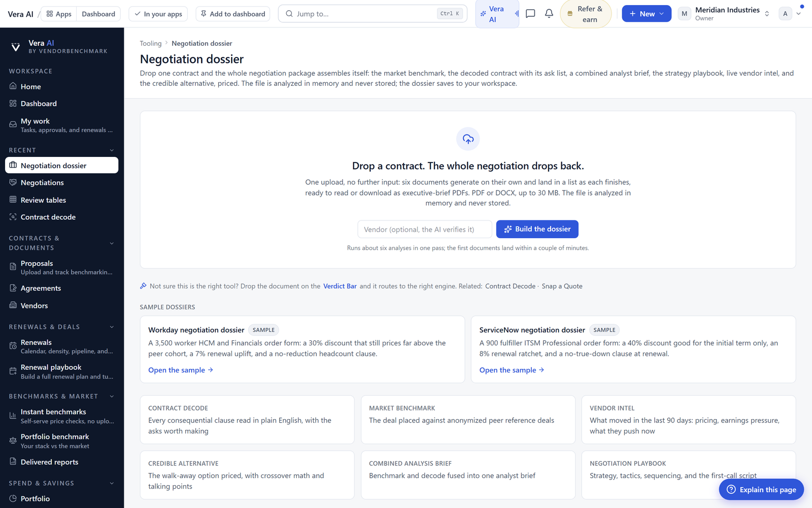This screenshot has width=812, height=508.
Task: Open Home in the sidebar
Action: 62,86
